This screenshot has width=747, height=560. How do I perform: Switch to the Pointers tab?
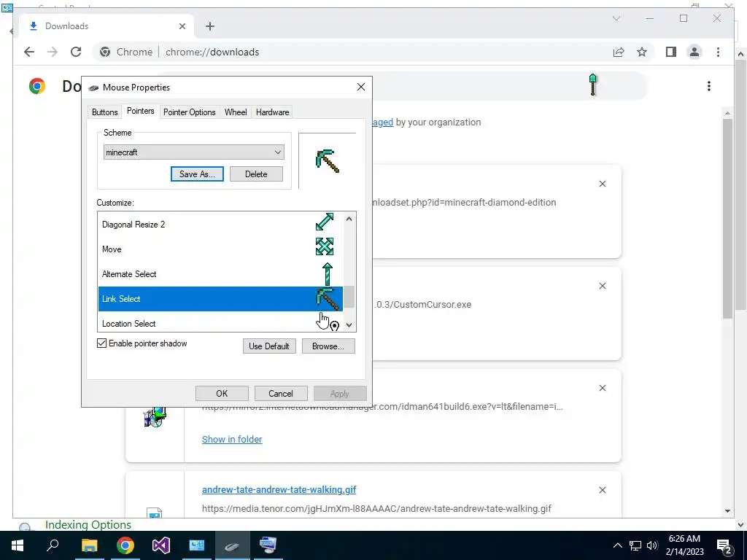141,111
